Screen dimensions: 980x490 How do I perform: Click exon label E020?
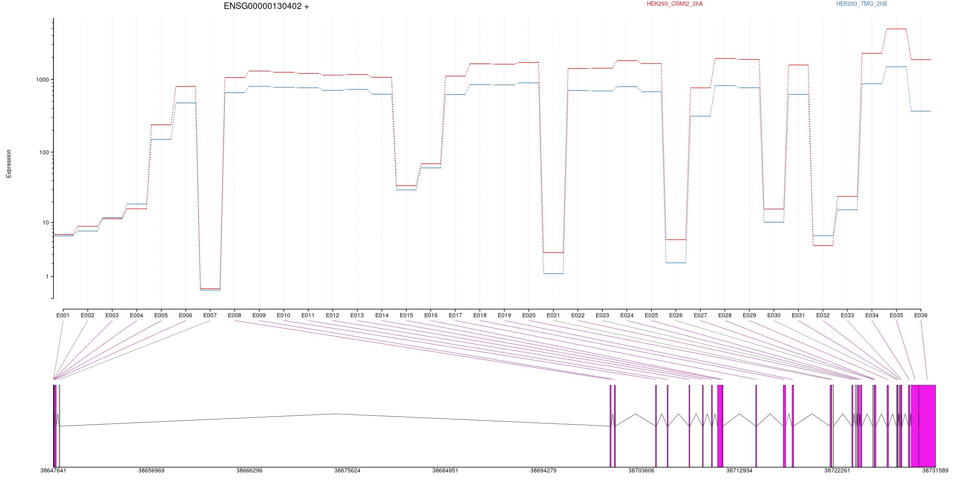click(x=529, y=315)
